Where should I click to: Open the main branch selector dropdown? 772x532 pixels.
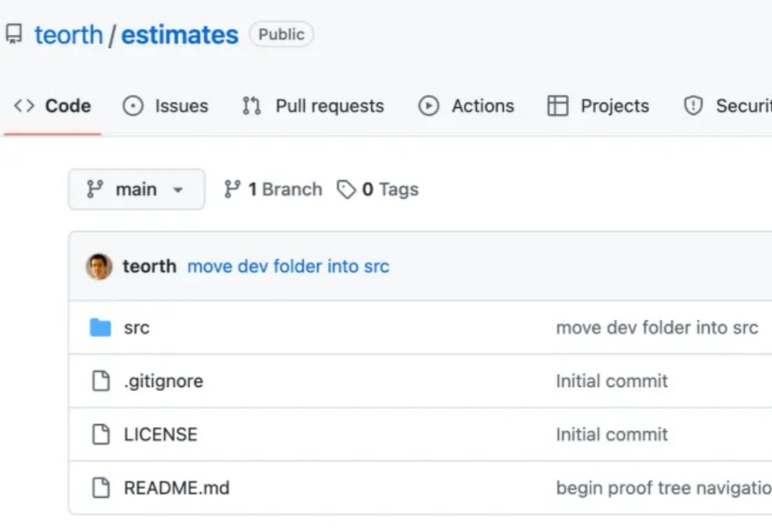click(137, 189)
